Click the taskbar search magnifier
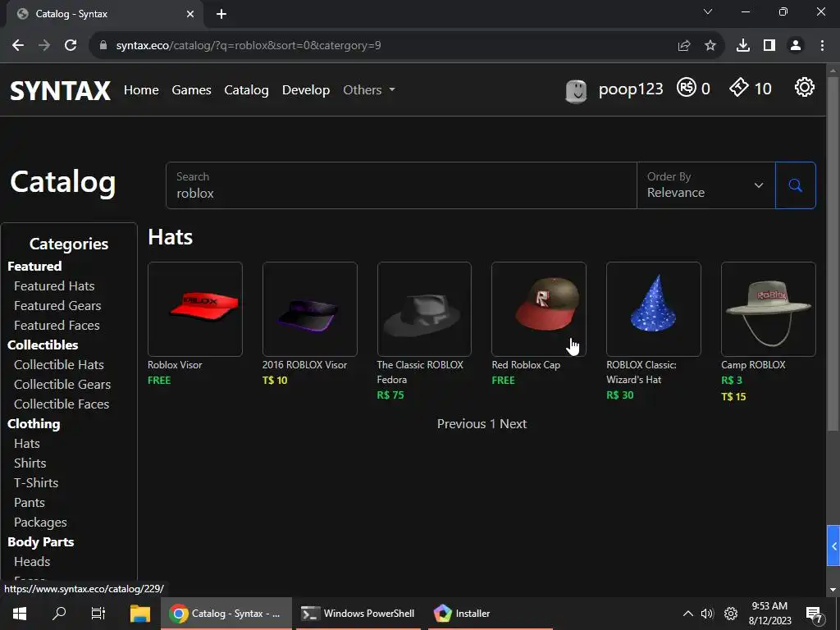 coord(59,614)
